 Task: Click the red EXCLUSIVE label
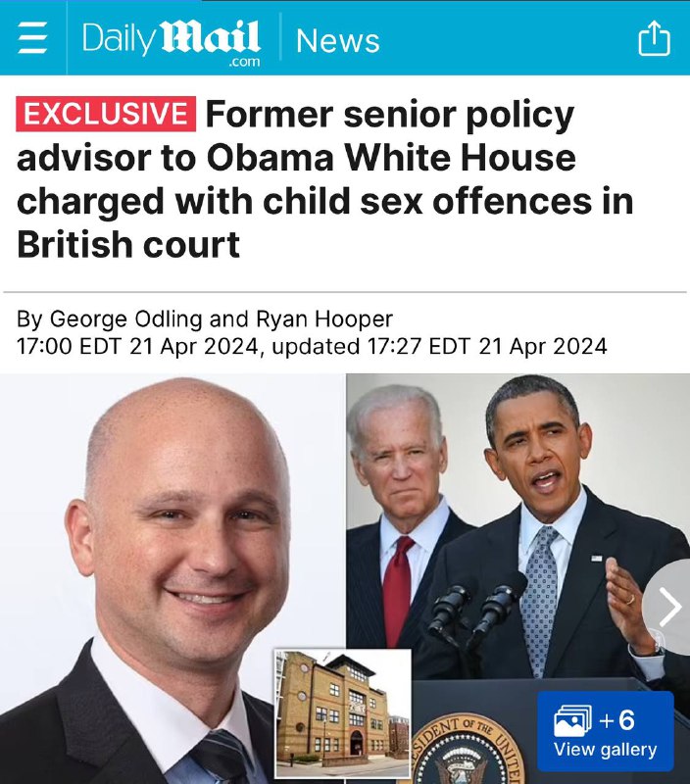pos(106,114)
